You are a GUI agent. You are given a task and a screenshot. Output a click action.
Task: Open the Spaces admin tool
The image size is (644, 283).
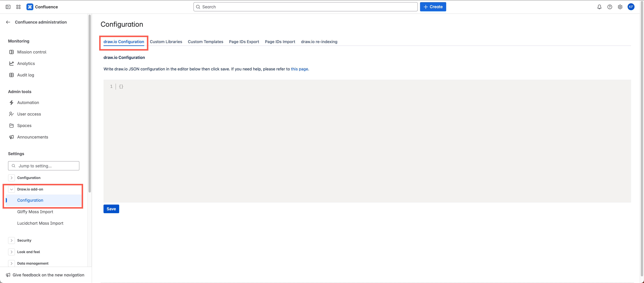pyautogui.click(x=24, y=125)
